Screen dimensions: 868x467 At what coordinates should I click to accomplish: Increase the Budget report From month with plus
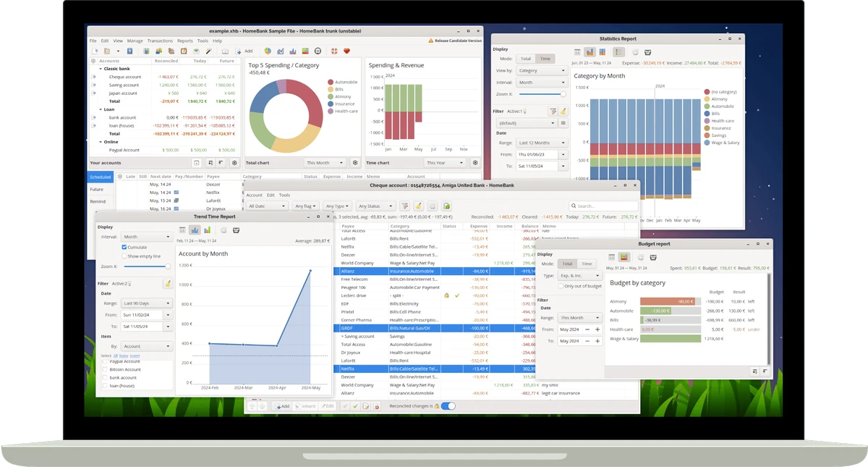tap(597, 329)
